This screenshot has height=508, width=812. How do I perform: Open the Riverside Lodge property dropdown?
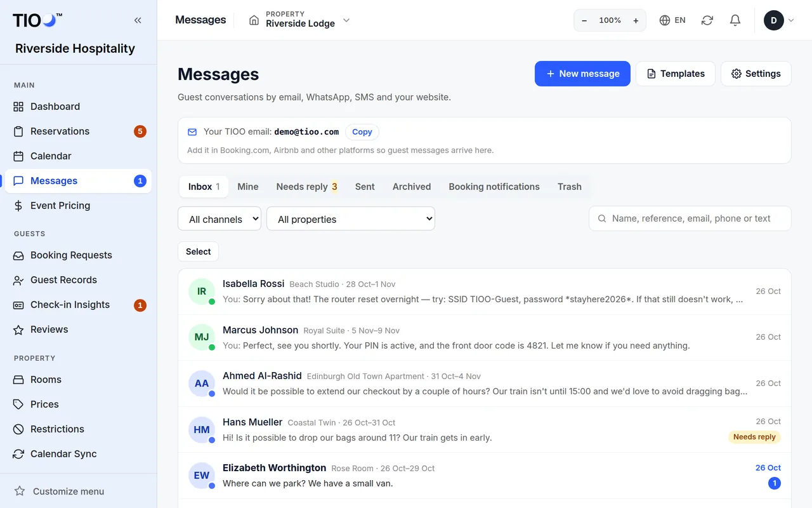click(299, 20)
